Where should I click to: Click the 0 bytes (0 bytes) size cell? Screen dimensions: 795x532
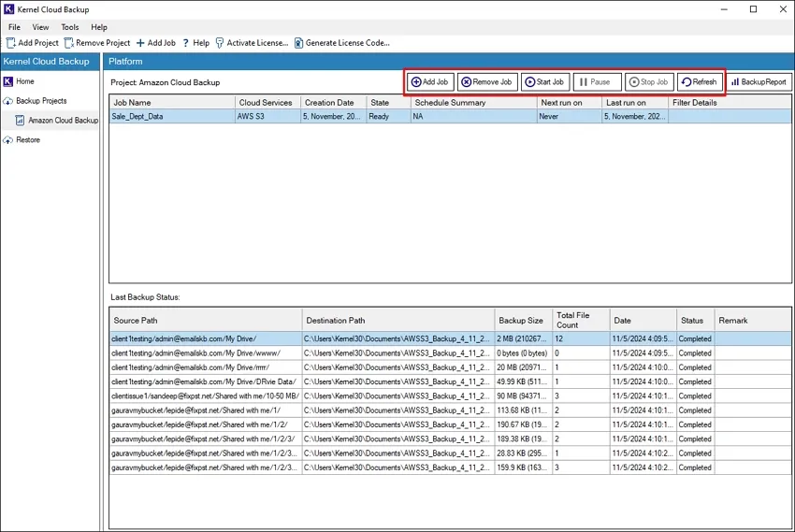pyautogui.click(x=524, y=353)
